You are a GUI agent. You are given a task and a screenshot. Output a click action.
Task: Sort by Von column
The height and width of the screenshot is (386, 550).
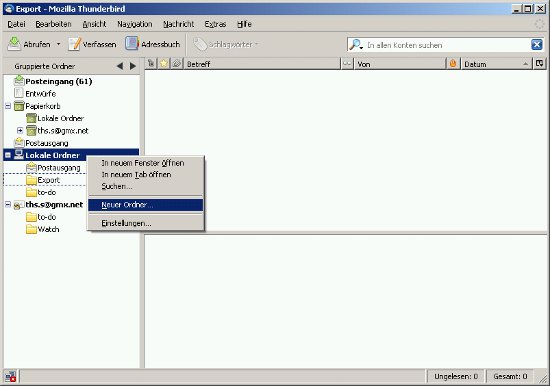[x=400, y=64]
